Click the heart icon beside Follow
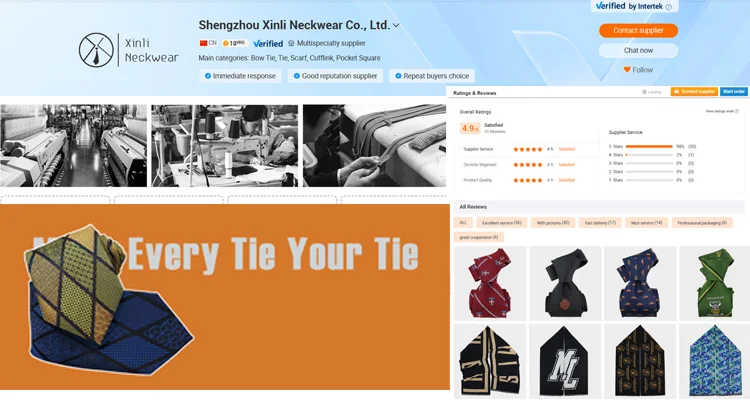This screenshot has width=750, height=400. (627, 70)
